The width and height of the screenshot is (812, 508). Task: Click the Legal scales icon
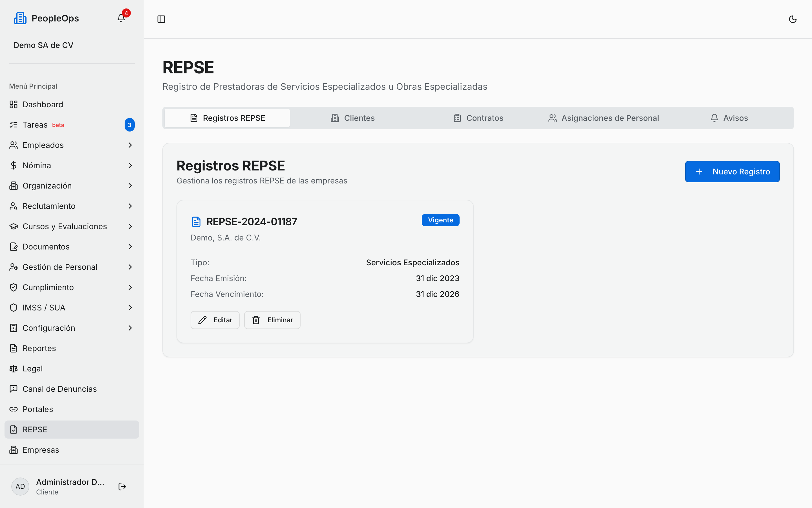pos(14,369)
